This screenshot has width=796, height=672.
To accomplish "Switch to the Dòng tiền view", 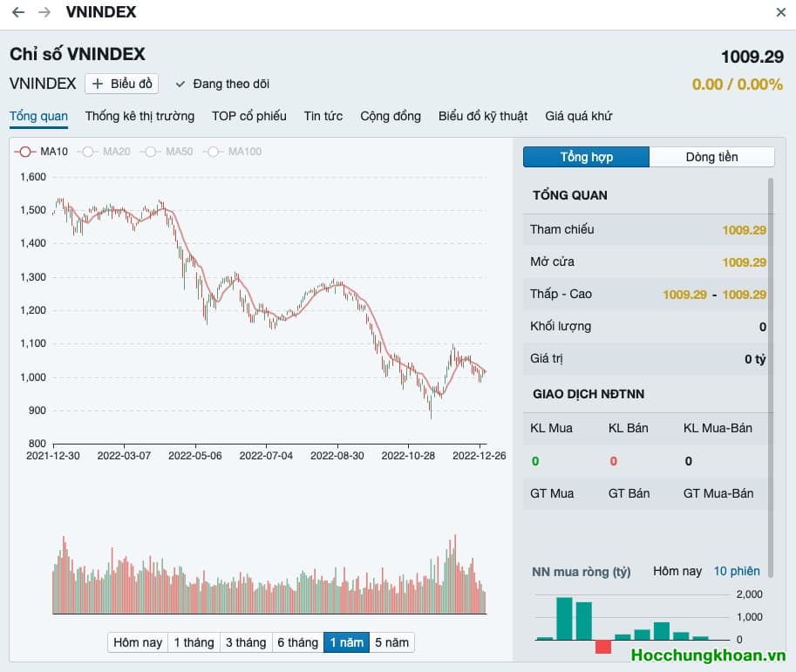I will point(711,157).
